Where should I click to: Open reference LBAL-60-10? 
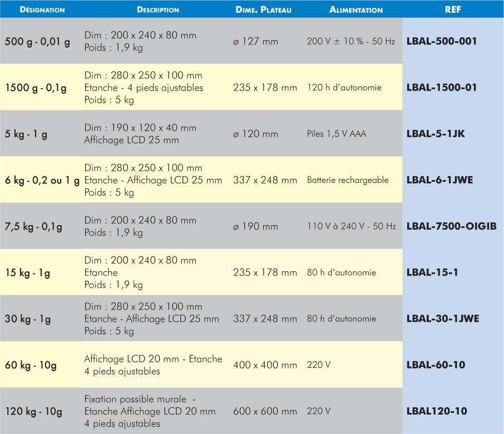[x=436, y=365]
